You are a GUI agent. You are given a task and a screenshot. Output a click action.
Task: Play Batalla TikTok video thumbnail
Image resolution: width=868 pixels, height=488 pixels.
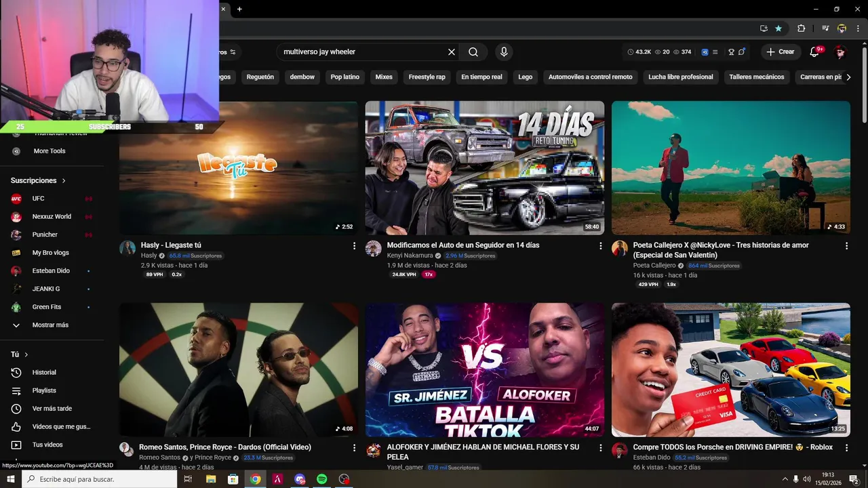(485, 369)
